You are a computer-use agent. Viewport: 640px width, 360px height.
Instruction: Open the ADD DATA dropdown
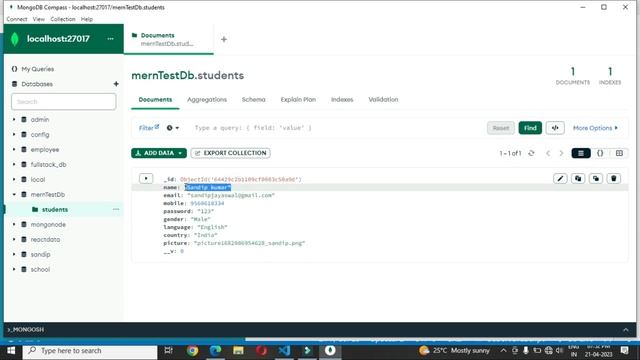[x=159, y=153]
